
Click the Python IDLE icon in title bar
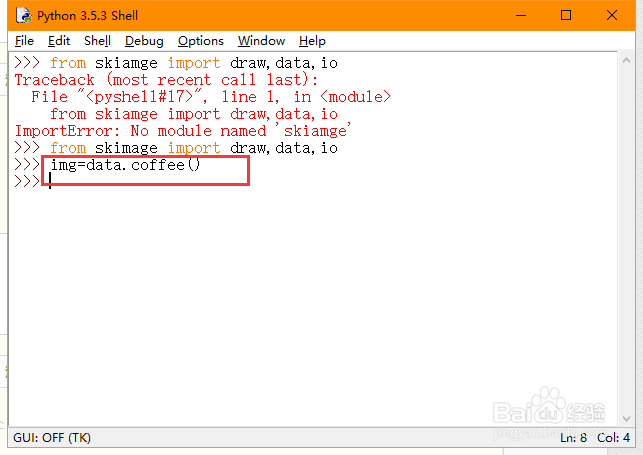[x=23, y=15]
